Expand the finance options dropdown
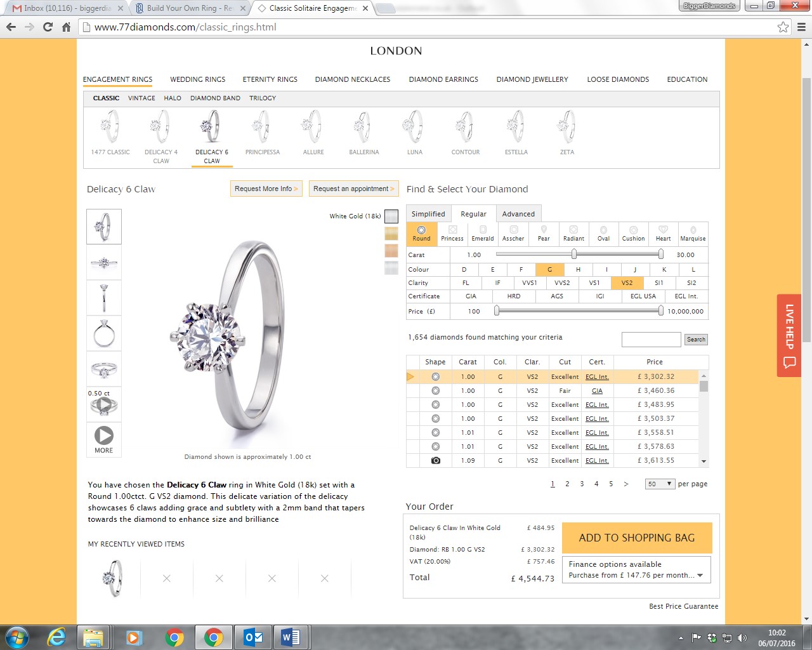This screenshot has height=650, width=812. [x=636, y=569]
